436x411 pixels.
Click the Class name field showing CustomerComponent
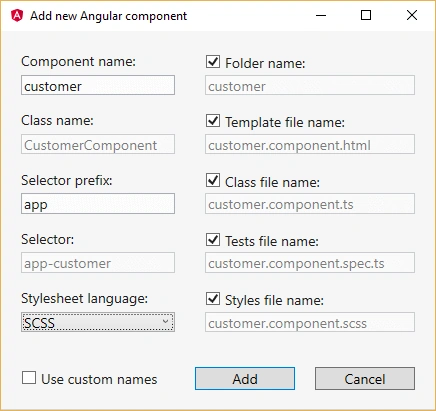click(98, 144)
